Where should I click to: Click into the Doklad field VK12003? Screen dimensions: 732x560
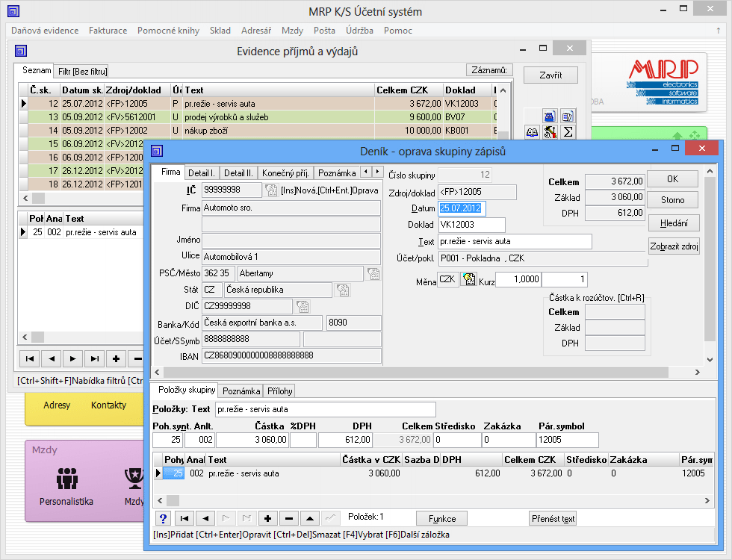(471, 225)
